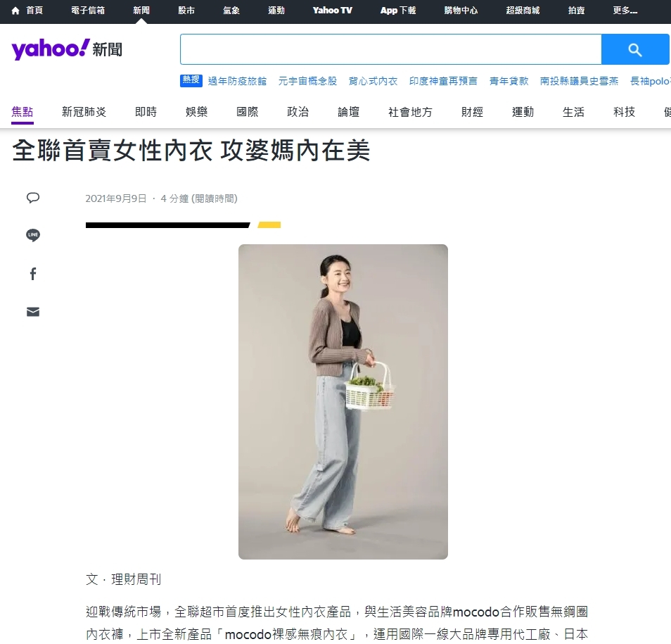Expand the 更多... navigation dropdown
This screenshot has width=671, height=644.
[x=625, y=11]
